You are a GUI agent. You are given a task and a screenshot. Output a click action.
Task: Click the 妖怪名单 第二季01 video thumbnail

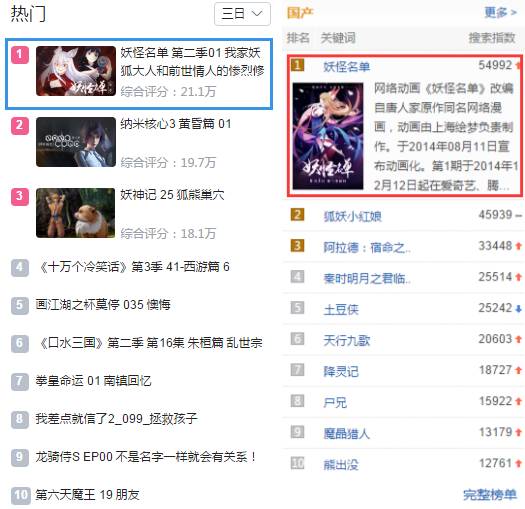click(76, 71)
